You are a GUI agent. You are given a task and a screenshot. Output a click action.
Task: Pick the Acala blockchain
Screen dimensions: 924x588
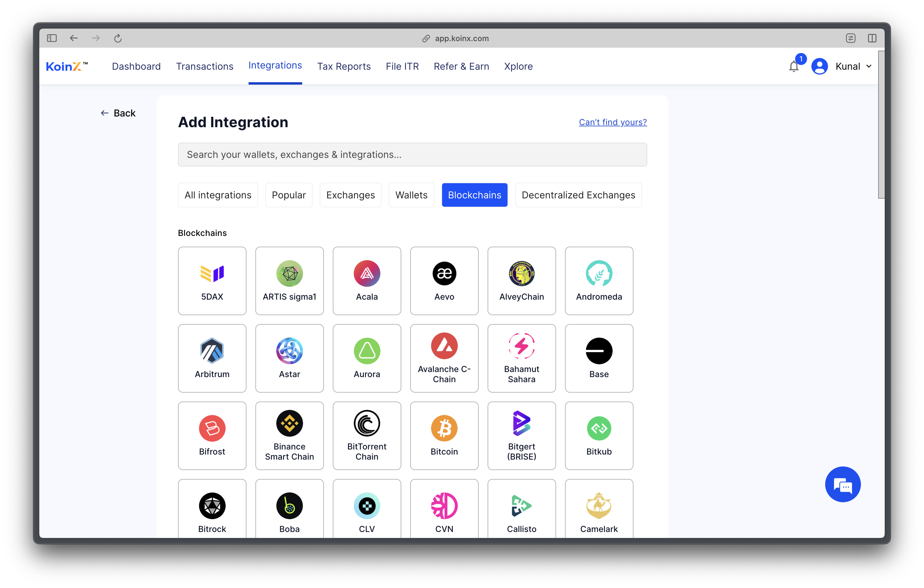click(367, 281)
